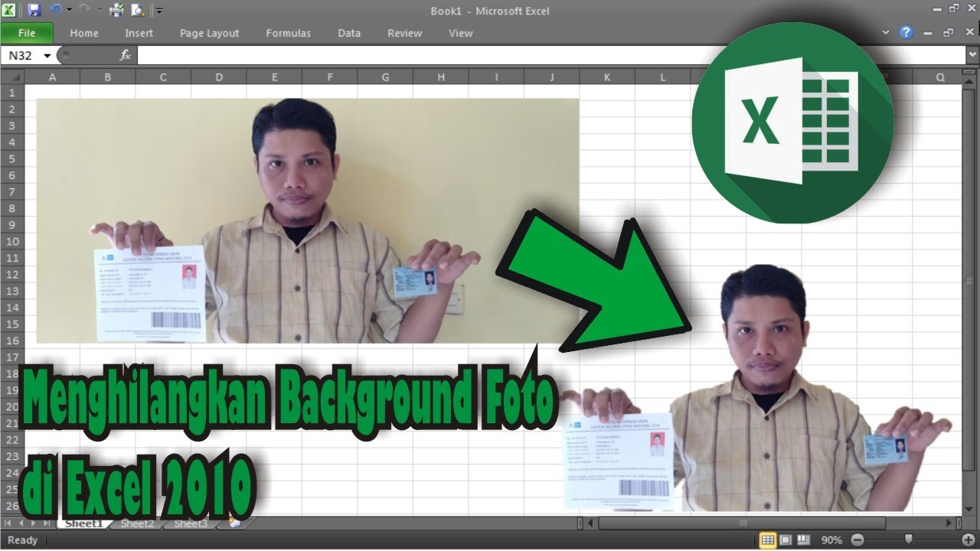The height and width of the screenshot is (551, 980).
Task: Go to previous sheet with navigation arrow
Action: (21, 523)
